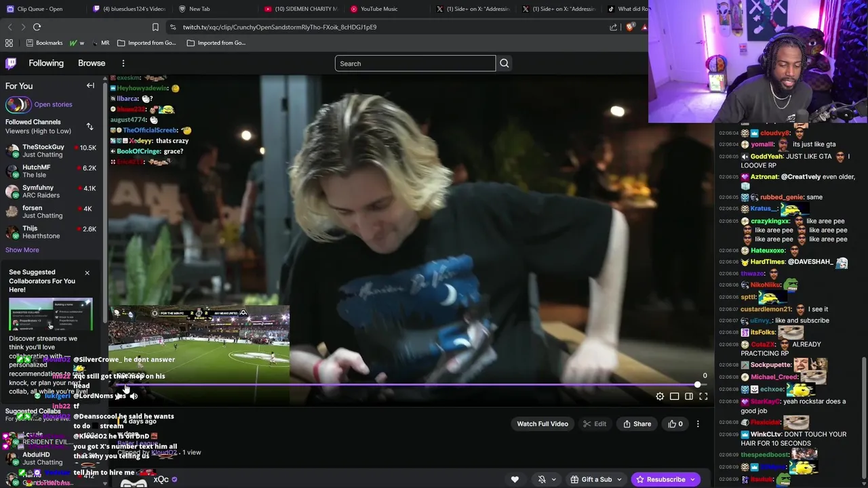Click the webcam overlay video
This screenshot has width=868, height=488.
757,61
